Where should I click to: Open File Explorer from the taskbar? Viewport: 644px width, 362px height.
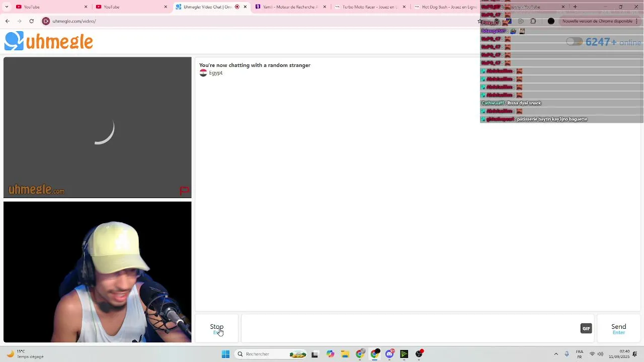345,354
